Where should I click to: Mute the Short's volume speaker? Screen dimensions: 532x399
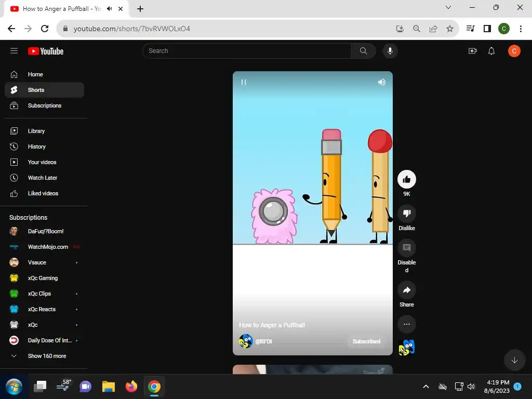pos(382,82)
